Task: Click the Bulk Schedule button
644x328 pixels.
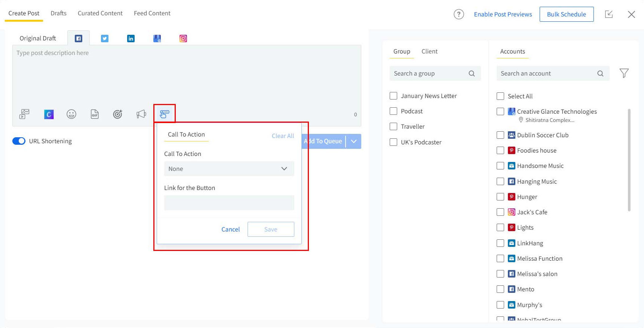Action: (566, 14)
